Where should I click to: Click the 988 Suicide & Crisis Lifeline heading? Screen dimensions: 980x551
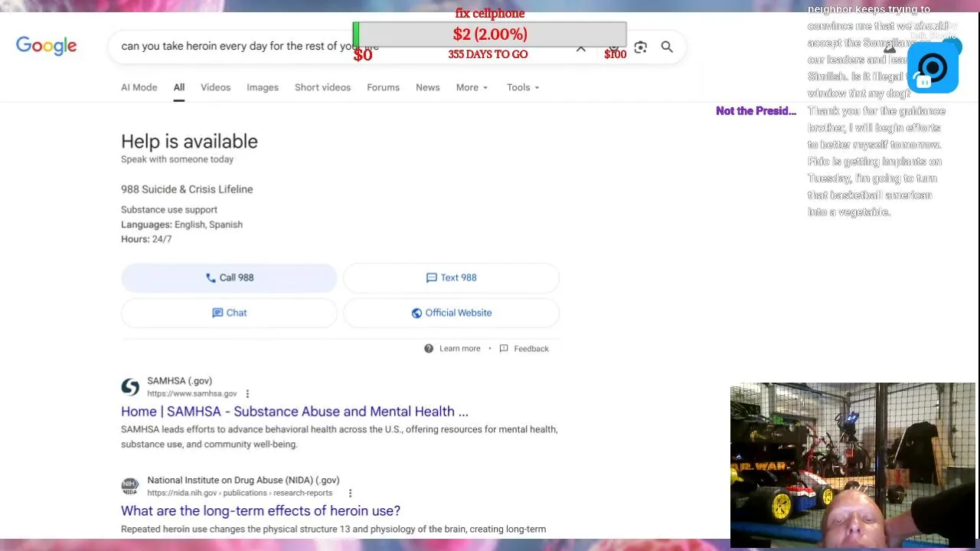pyautogui.click(x=187, y=189)
